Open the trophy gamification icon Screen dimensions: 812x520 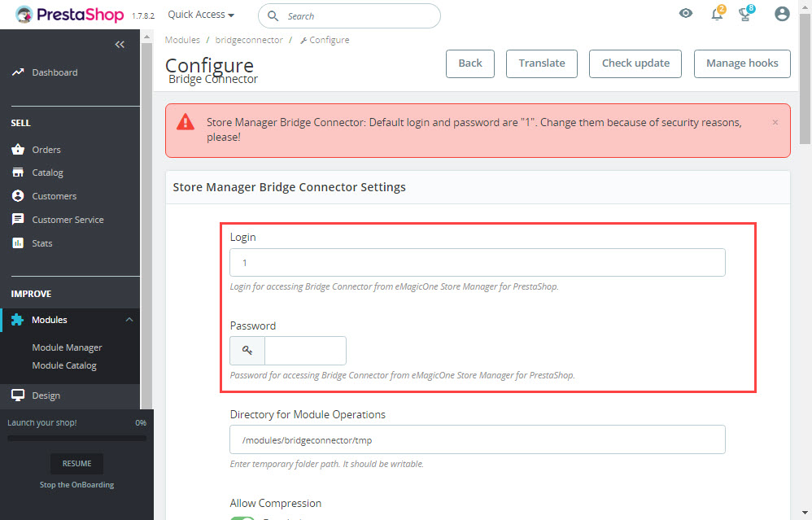[746, 14]
